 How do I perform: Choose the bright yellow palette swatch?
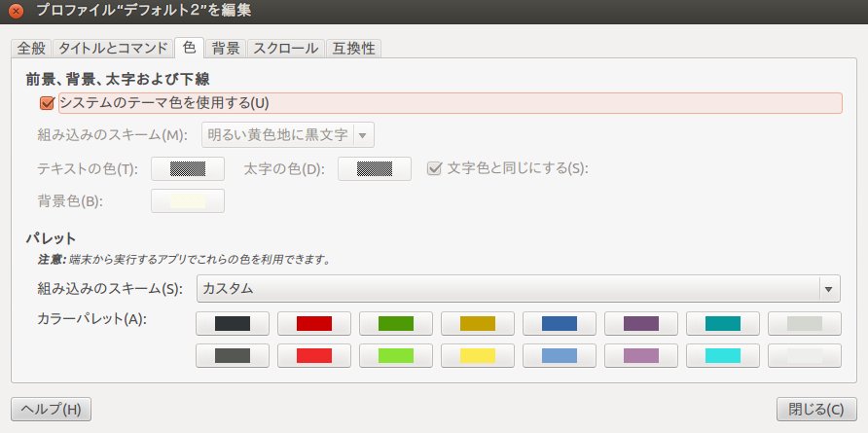coord(478,355)
